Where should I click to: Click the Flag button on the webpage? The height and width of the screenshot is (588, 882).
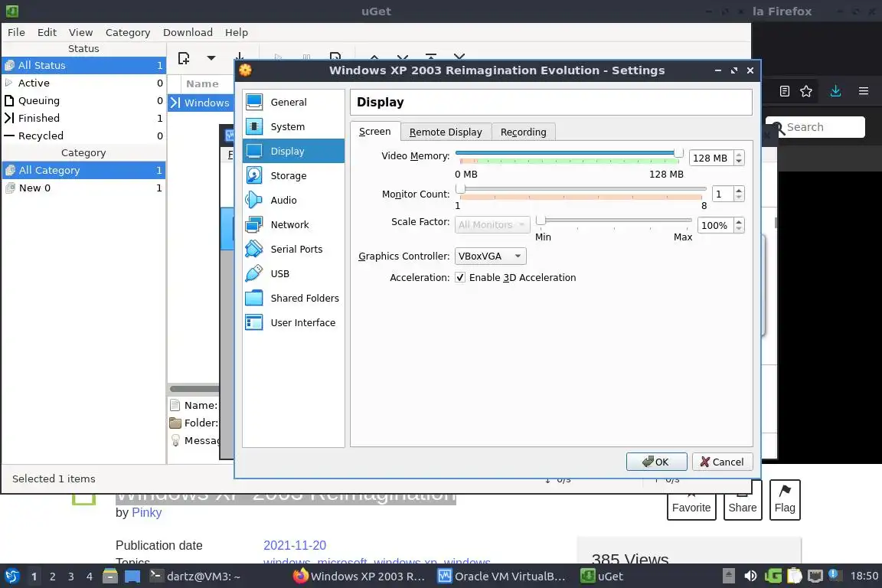coord(785,500)
